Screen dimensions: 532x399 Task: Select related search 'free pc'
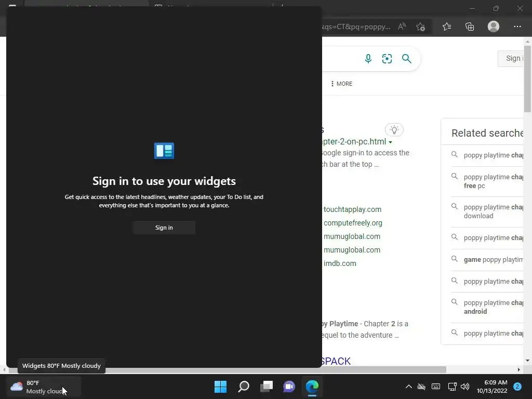click(x=487, y=181)
